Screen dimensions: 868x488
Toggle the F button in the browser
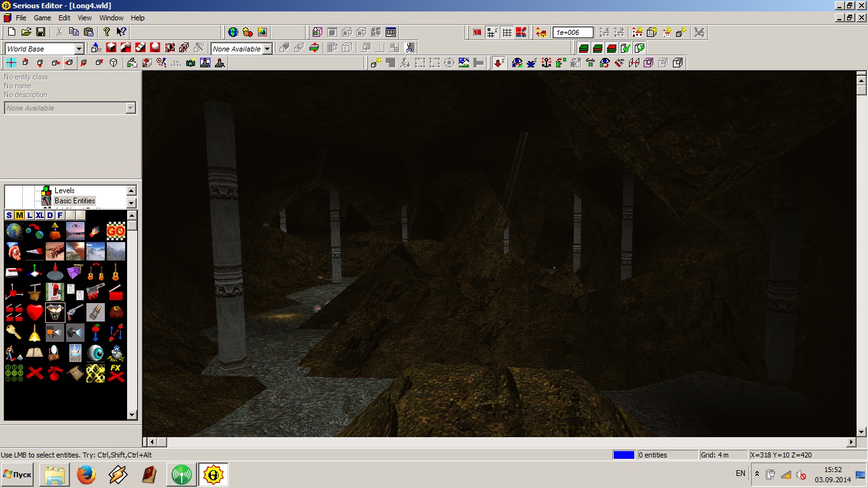pos(60,215)
